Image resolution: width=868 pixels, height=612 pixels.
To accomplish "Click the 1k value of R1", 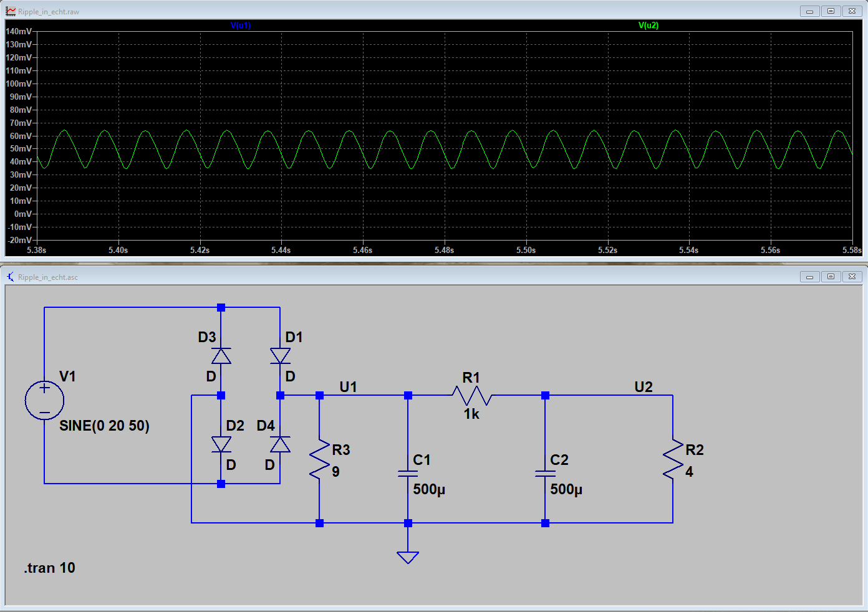I will (x=471, y=414).
